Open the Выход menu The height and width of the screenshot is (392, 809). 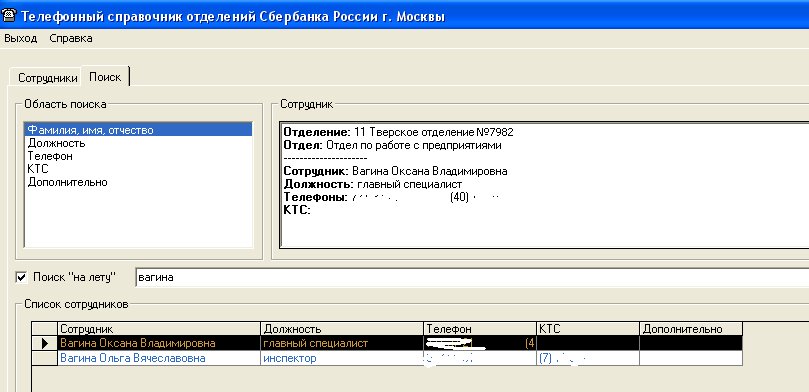21,39
